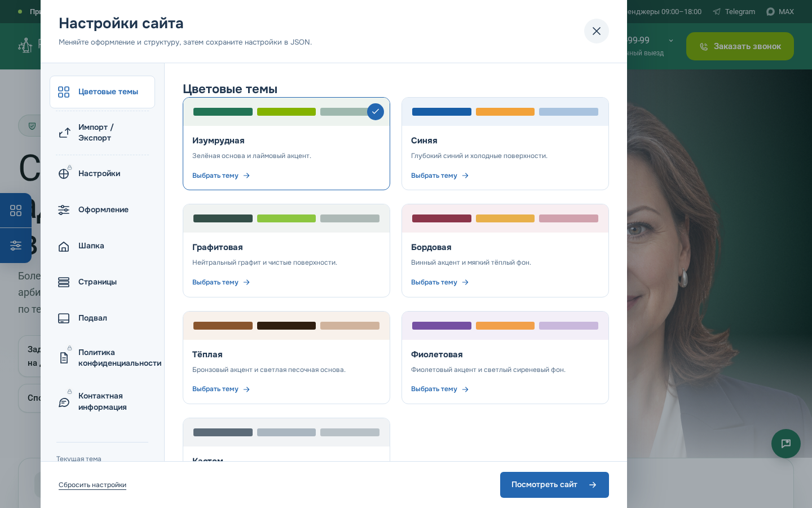Image resolution: width=812 pixels, height=508 pixels.
Task: Click the grid icon on left floating panel
Action: pos(16,211)
